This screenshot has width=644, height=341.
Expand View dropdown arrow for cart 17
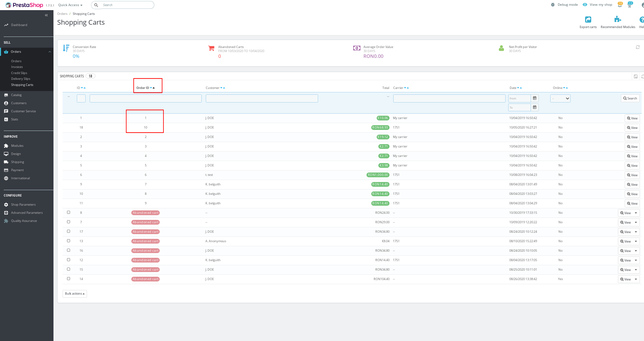click(x=636, y=232)
